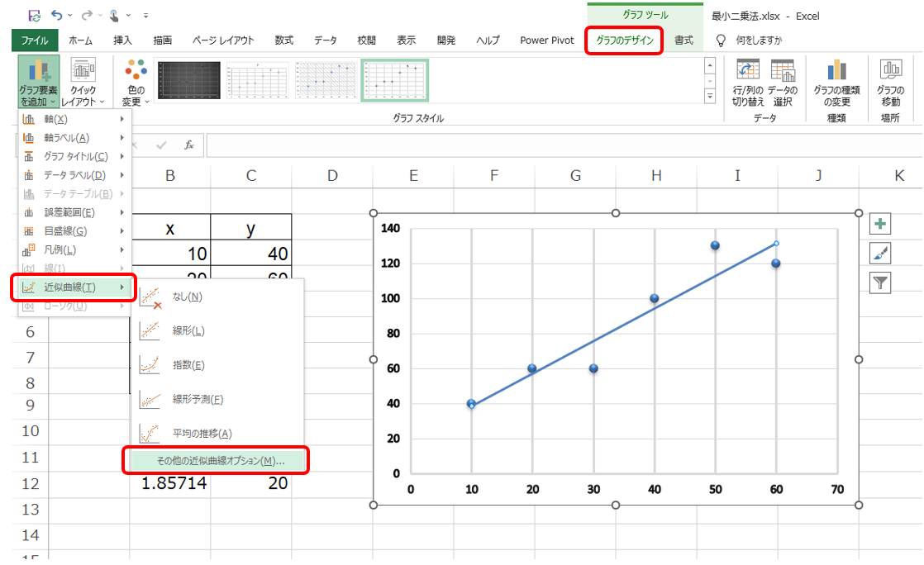Switch to the Power Pivot tab
This screenshot has width=924, height=565.
coord(547,40)
